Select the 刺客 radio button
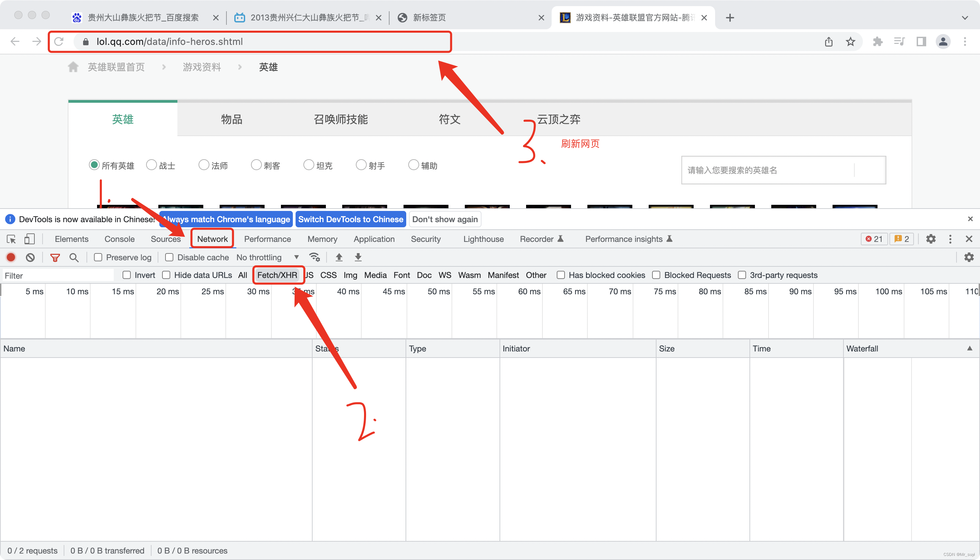The width and height of the screenshot is (980, 560). click(256, 165)
